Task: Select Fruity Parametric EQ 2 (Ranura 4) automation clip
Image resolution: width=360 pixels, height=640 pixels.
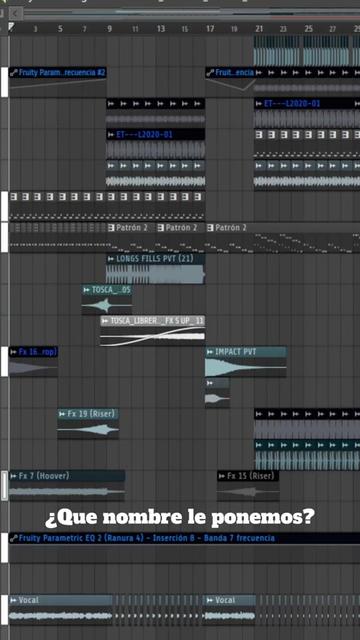Action: 184,548
